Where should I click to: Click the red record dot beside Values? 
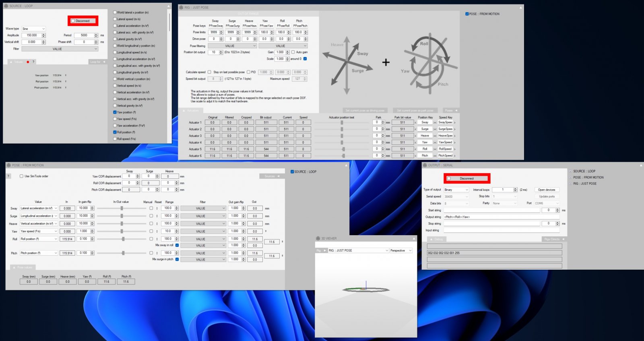click(28, 62)
